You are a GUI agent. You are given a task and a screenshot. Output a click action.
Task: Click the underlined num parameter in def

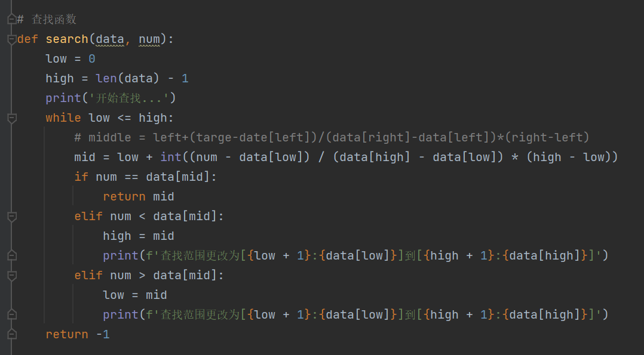coord(149,39)
